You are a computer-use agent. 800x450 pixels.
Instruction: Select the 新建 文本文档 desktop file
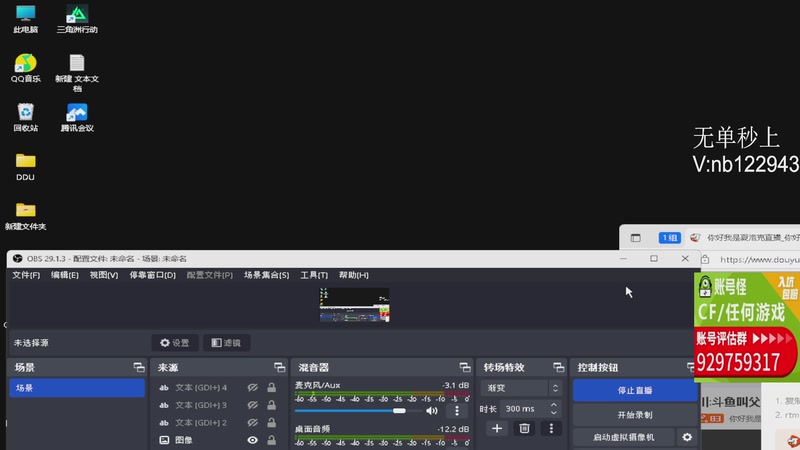pos(77,73)
